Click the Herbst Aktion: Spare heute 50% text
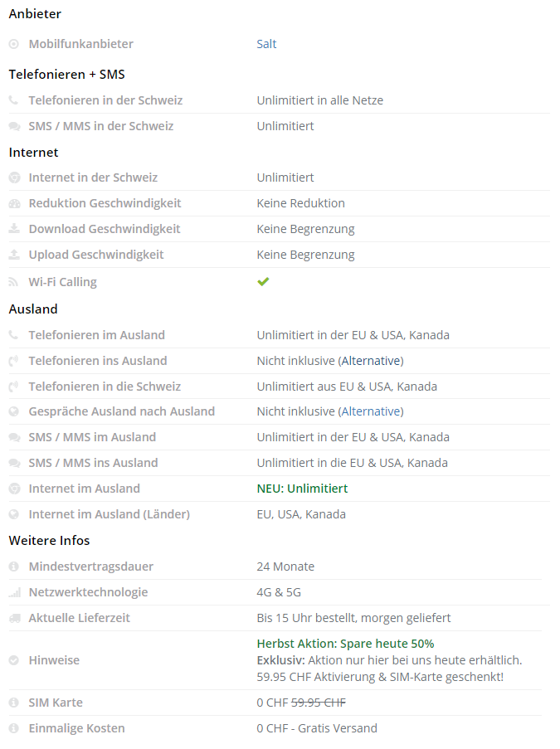This screenshot has width=560, height=749. (x=345, y=644)
